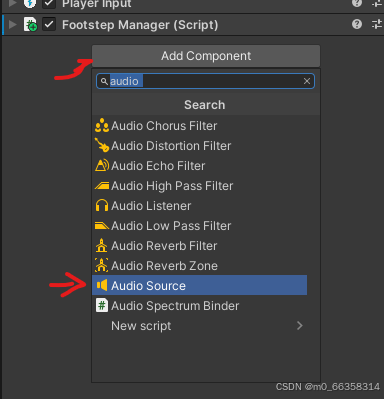This screenshot has height=399, width=384.
Task: Clear the component search text
Action: click(x=307, y=81)
